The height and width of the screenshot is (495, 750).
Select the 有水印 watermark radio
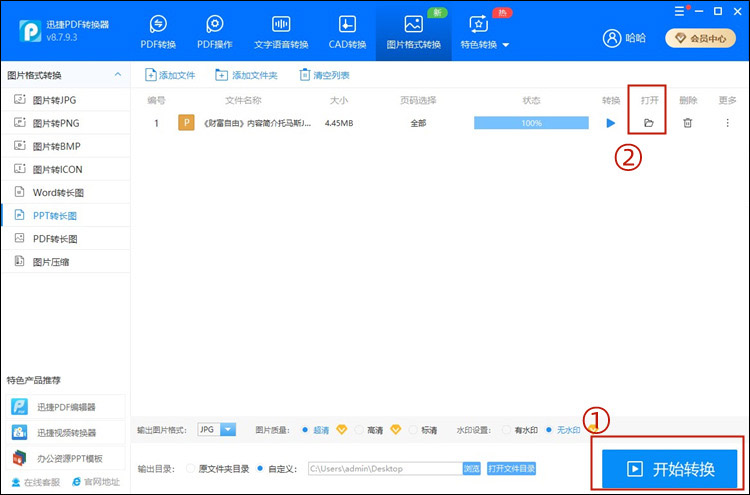[x=506, y=430]
